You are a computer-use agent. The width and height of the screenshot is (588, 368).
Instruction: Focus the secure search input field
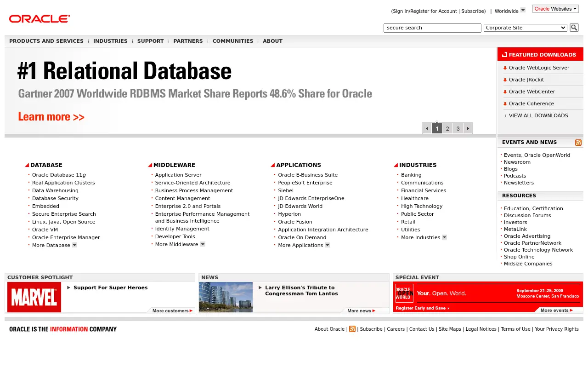pyautogui.click(x=432, y=28)
